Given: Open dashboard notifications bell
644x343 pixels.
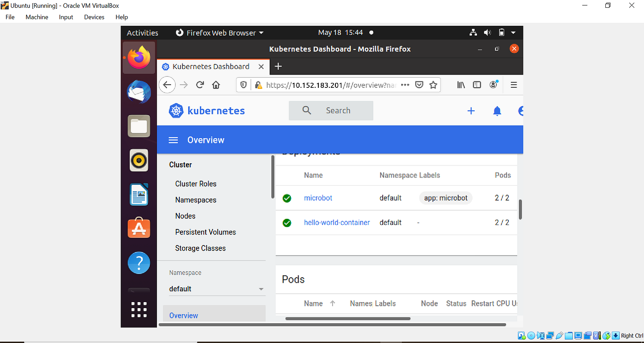Looking at the screenshot, I should tap(497, 110).
